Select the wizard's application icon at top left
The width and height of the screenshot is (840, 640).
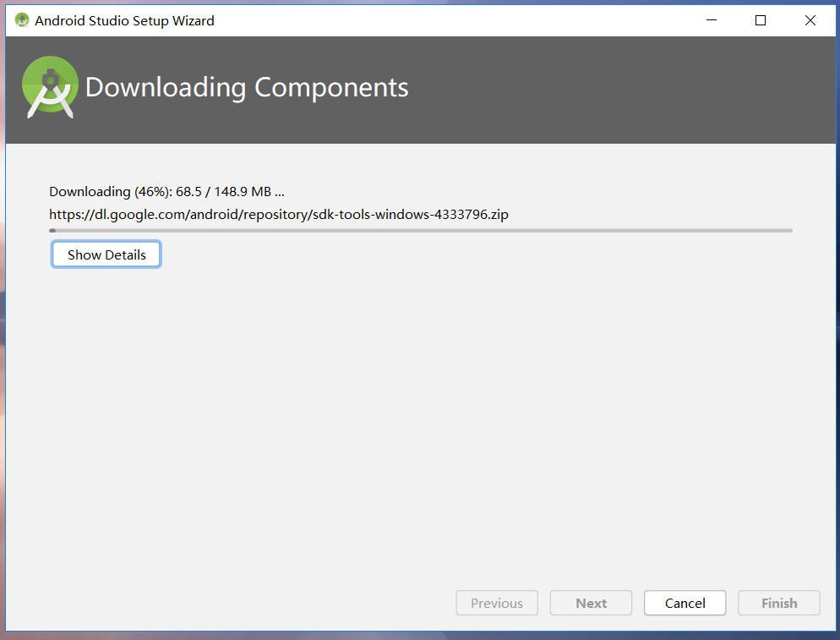pyautogui.click(x=20, y=19)
